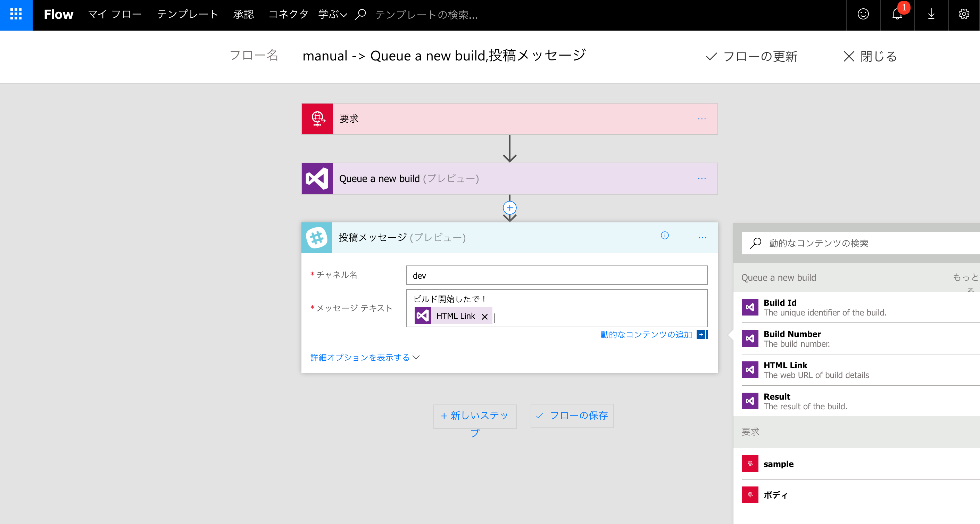Expand 詳細オプションを表示する
Image resolution: width=980 pixels, height=524 pixels.
365,357
